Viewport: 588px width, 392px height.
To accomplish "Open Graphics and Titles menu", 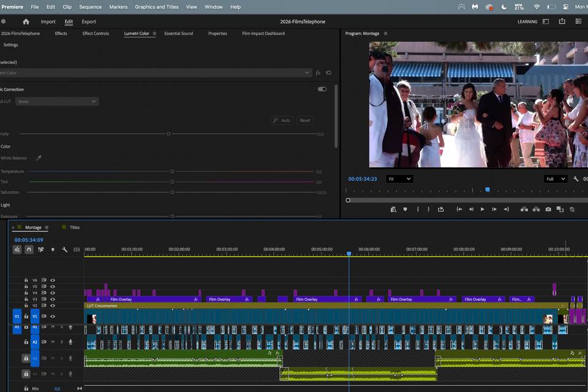I will (x=157, y=7).
